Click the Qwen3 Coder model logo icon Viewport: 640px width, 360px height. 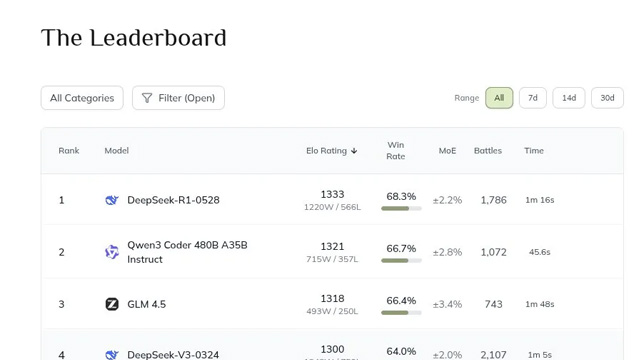pyautogui.click(x=112, y=252)
